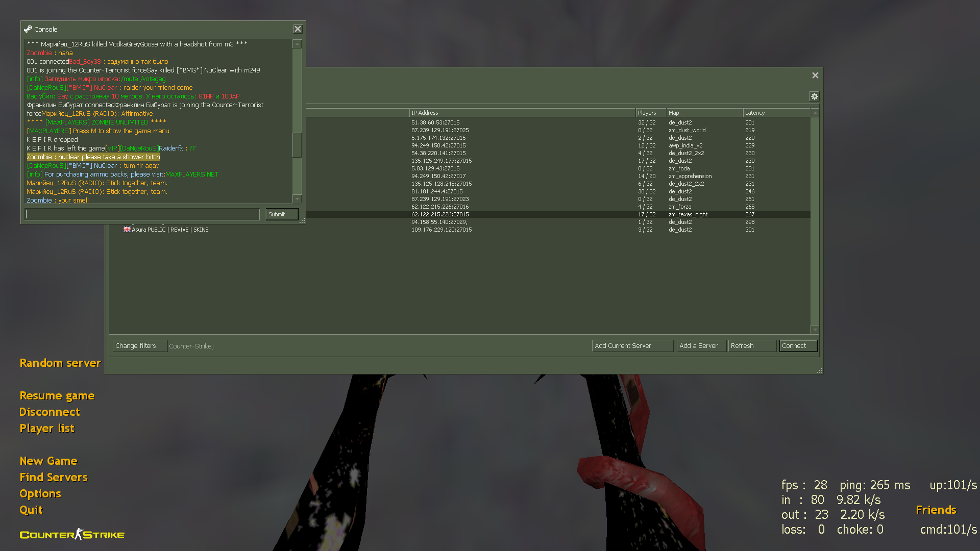Click the Steam icon in Console title
The height and width of the screenshot is (551, 980).
coord(28,29)
